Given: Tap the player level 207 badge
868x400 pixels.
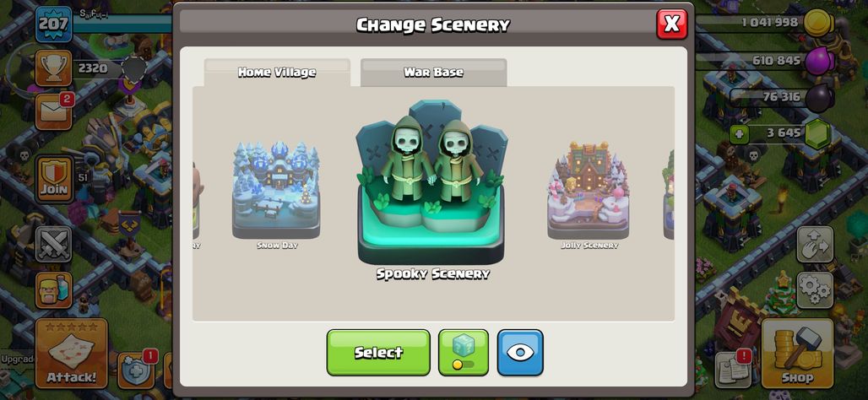Looking at the screenshot, I should click(53, 24).
